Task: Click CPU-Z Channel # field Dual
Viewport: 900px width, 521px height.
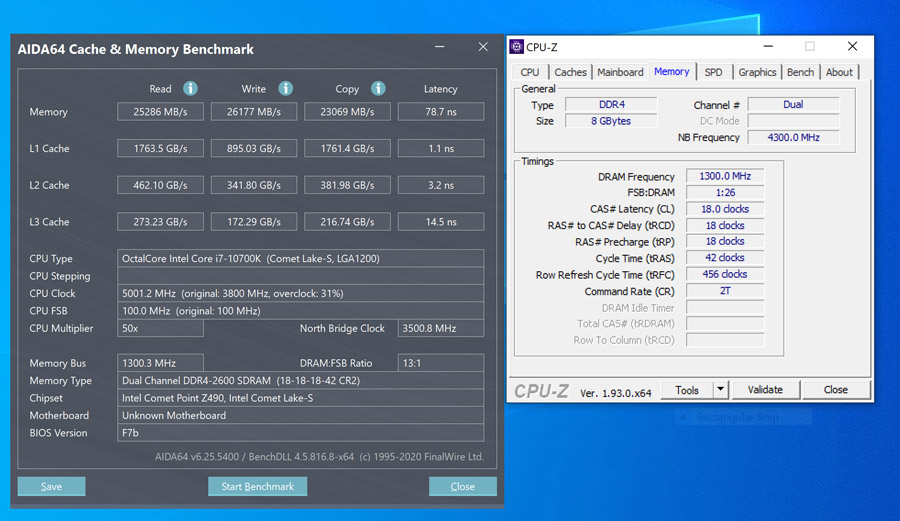Action: click(x=793, y=104)
